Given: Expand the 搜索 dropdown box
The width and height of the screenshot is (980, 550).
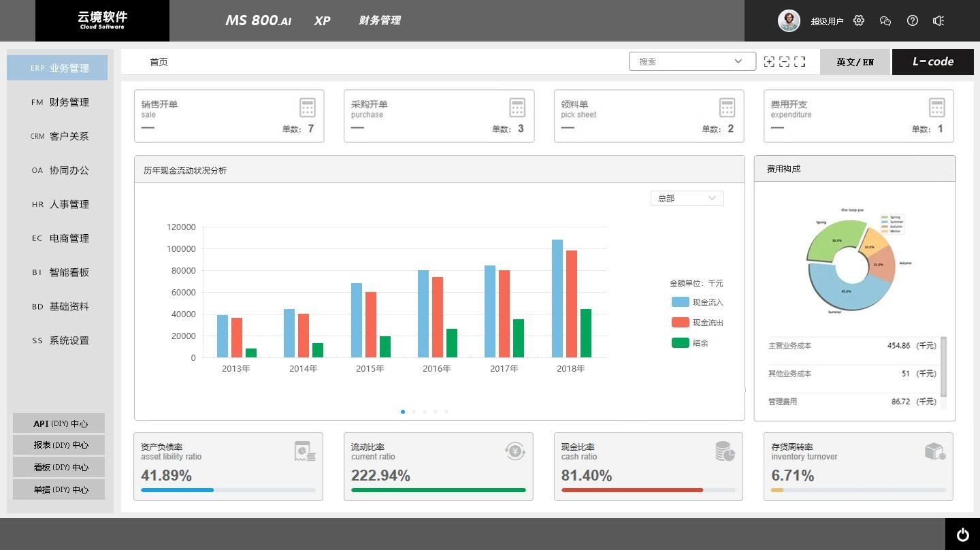Looking at the screenshot, I should pyautogui.click(x=692, y=61).
